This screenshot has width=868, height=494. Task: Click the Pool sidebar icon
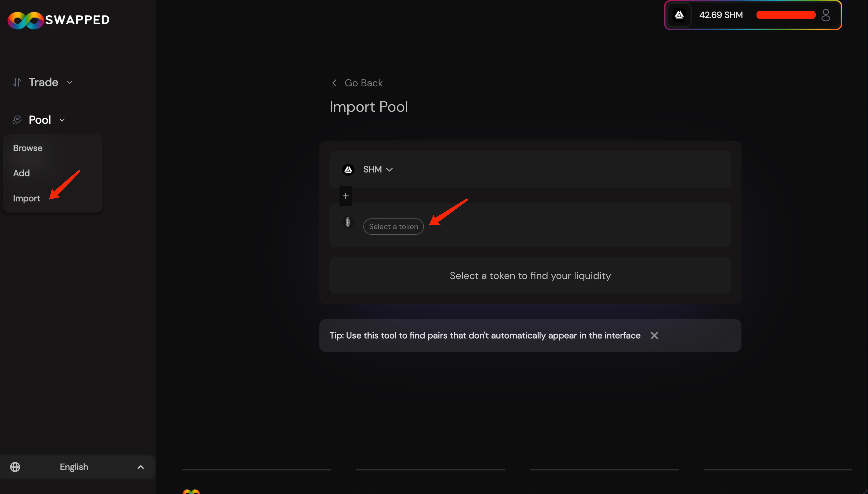pos(17,120)
